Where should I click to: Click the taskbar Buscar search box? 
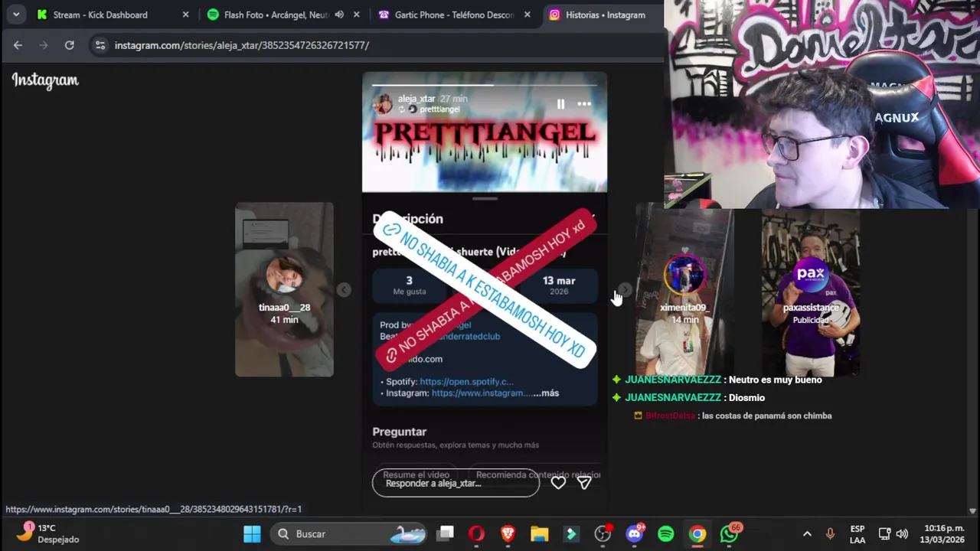pos(348,533)
